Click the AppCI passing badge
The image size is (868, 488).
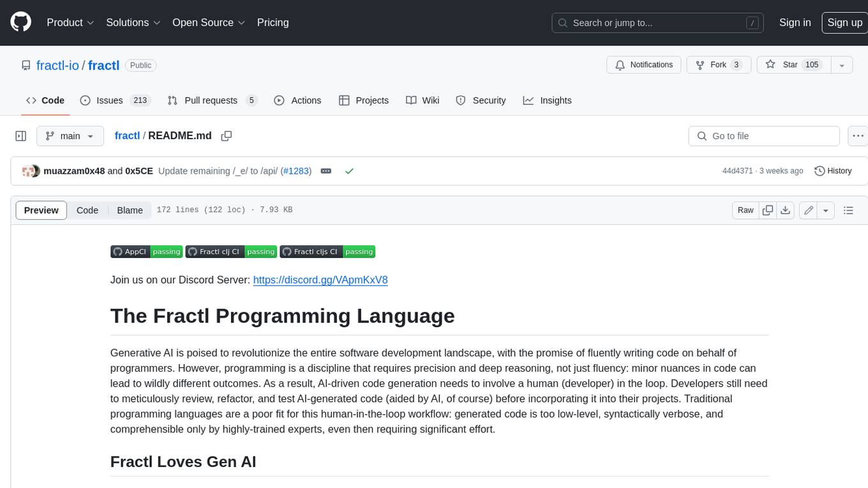tap(147, 252)
